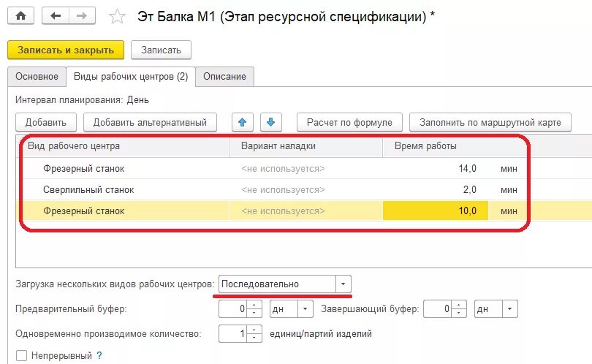Click Записать и закрыть button
Image resolution: width=592 pixels, height=364 pixels.
click(66, 50)
